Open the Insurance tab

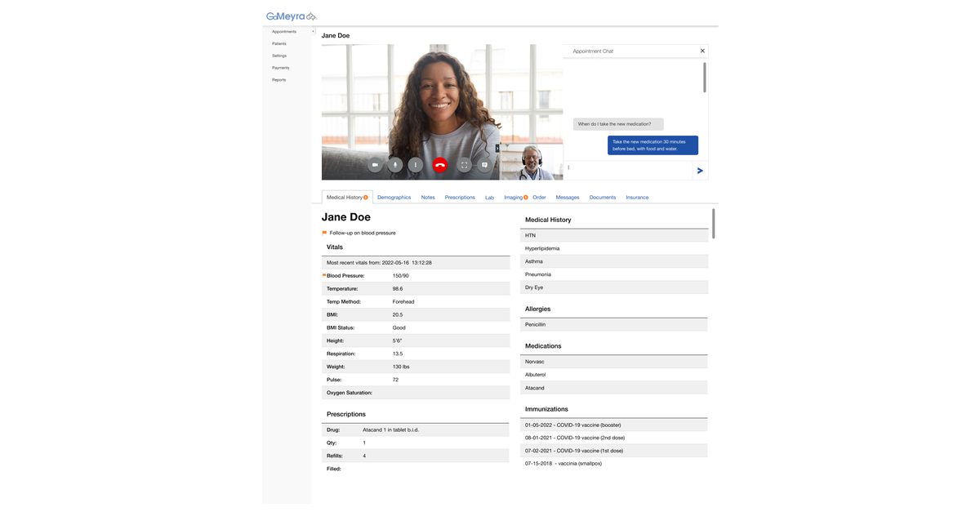(637, 198)
